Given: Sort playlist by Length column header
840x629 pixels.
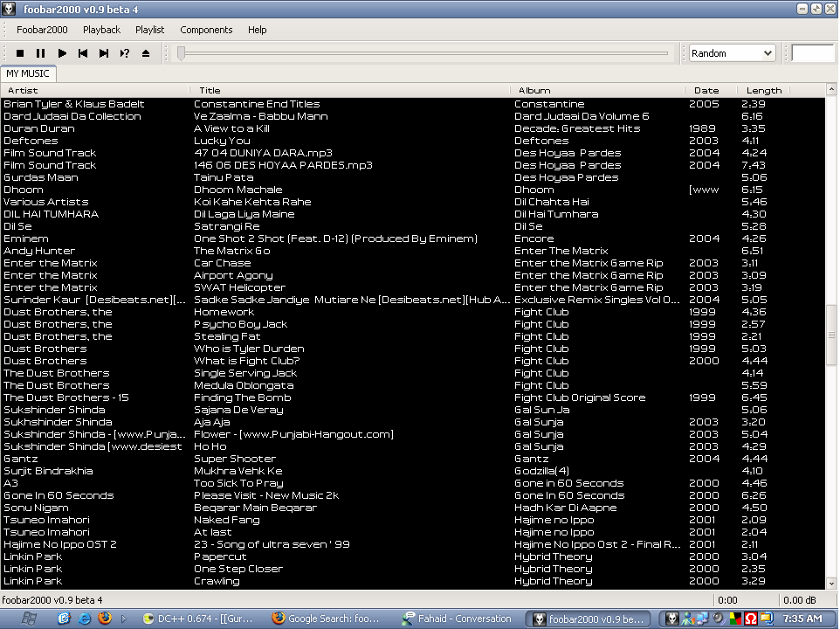Looking at the screenshot, I should pyautogui.click(x=764, y=91).
